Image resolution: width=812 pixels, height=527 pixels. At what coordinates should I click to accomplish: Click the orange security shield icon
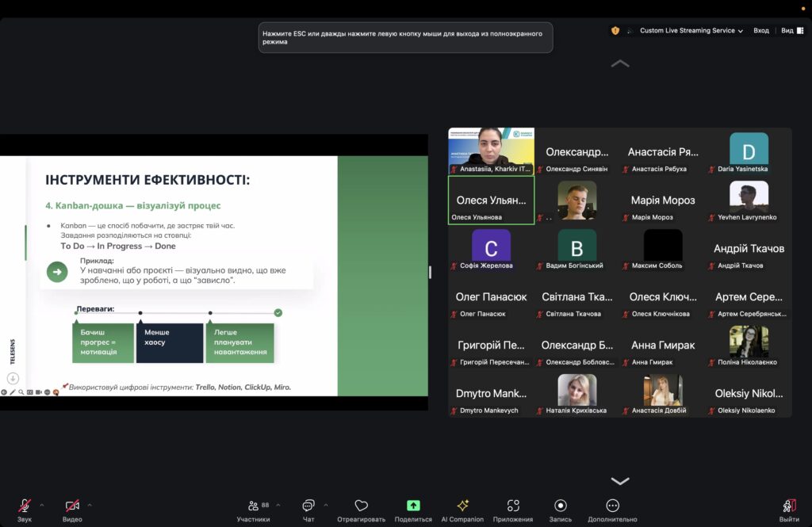pyautogui.click(x=615, y=30)
